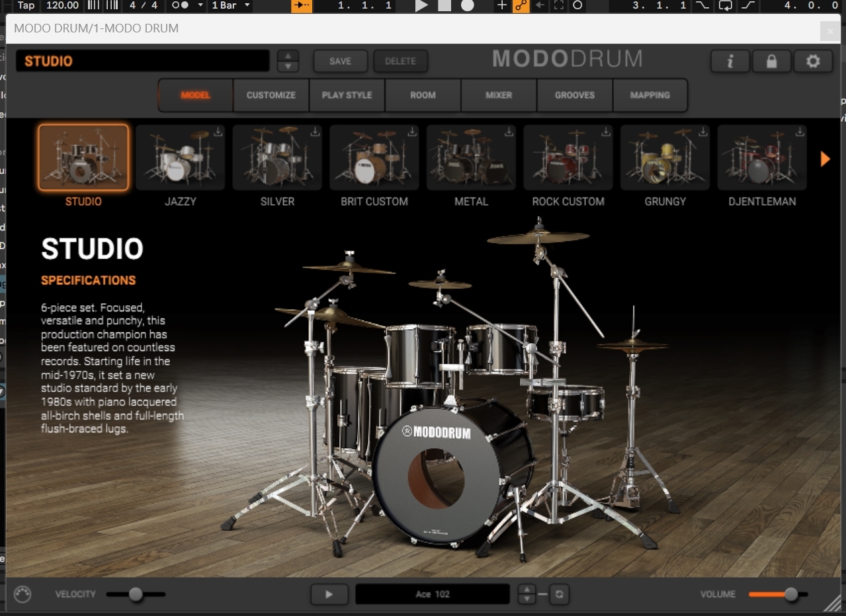Click the DELETE preset button
The width and height of the screenshot is (846, 616).
[401, 61]
